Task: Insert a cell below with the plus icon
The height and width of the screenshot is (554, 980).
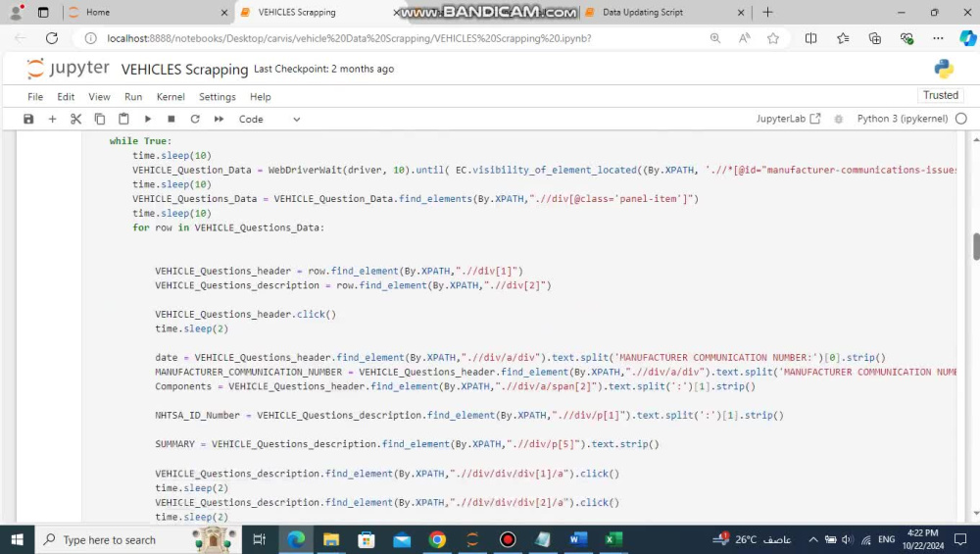Action: tap(53, 119)
